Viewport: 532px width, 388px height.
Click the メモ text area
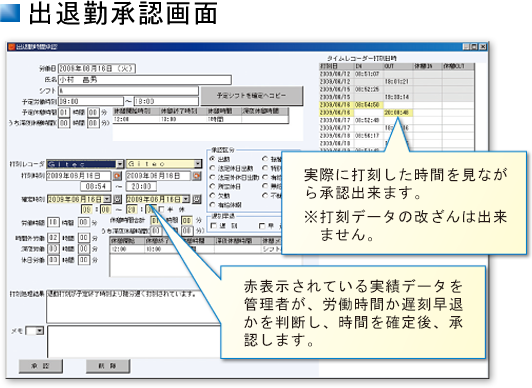[134, 341]
